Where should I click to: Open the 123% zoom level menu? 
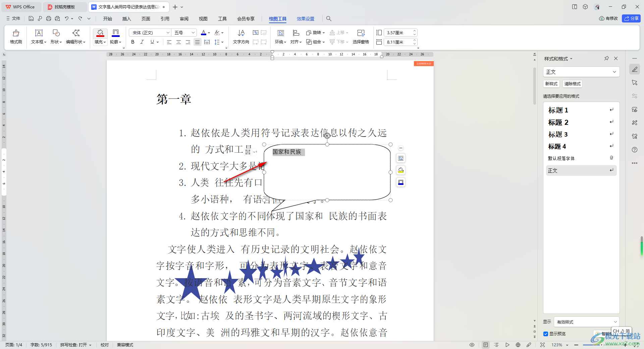coord(560,345)
